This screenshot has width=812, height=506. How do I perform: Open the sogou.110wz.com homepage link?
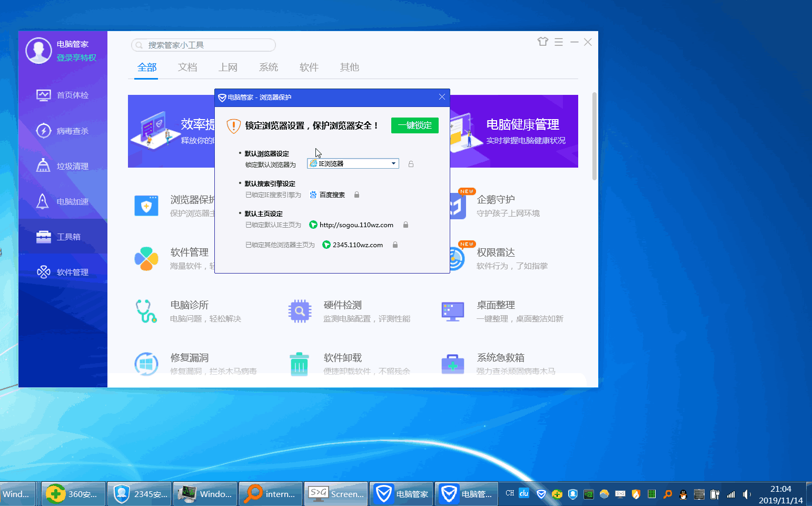coord(357,225)
